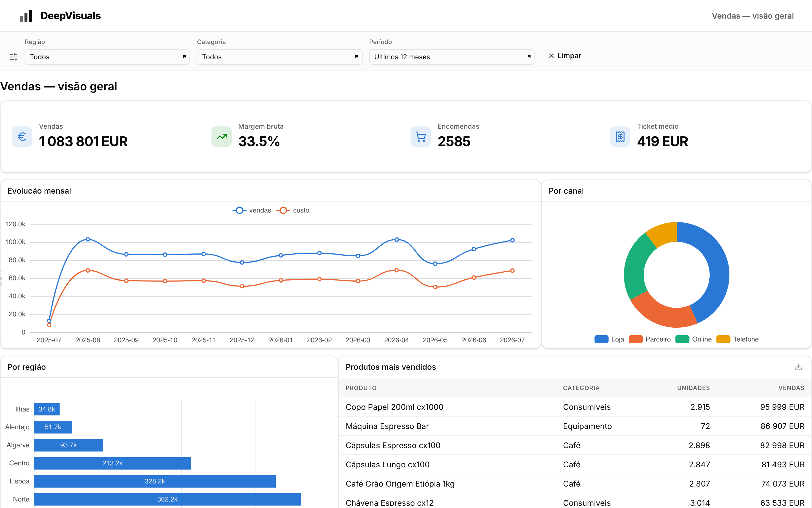The width and height of the screenshot is (812, 508).
Task: Click the Lisboa 328.2k bar
Action: [155, 481]
